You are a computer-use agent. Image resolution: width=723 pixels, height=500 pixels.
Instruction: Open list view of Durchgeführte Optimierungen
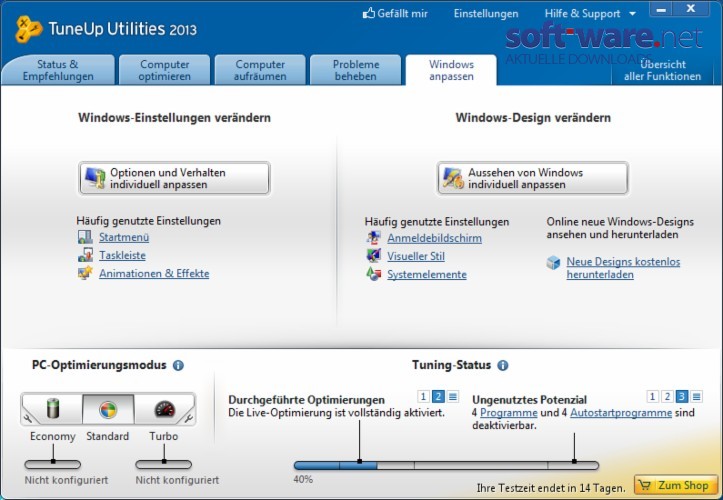[453, 396]
